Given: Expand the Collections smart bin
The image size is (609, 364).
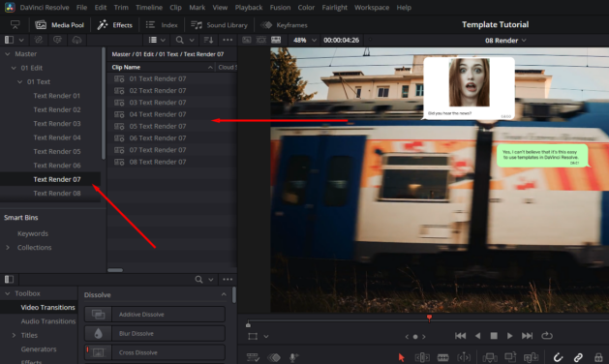Looking at the screenshot, I should [8, 248].
